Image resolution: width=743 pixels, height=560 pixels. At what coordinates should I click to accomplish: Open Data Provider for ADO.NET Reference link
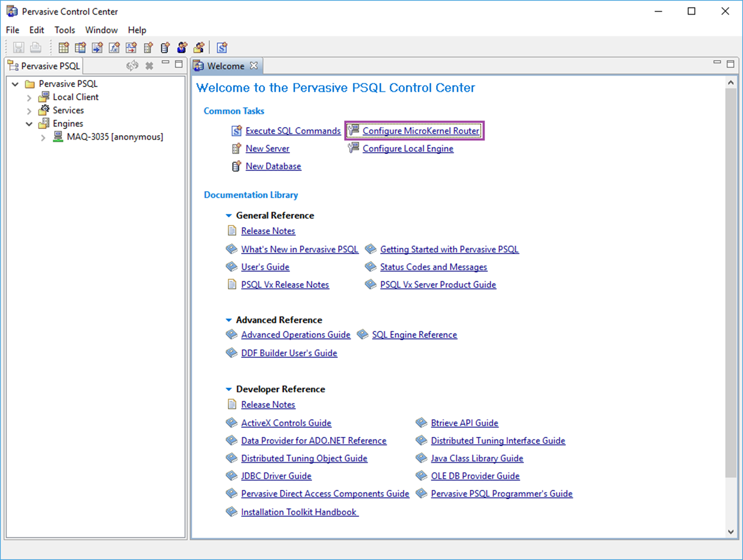click(x=314, y=440)
